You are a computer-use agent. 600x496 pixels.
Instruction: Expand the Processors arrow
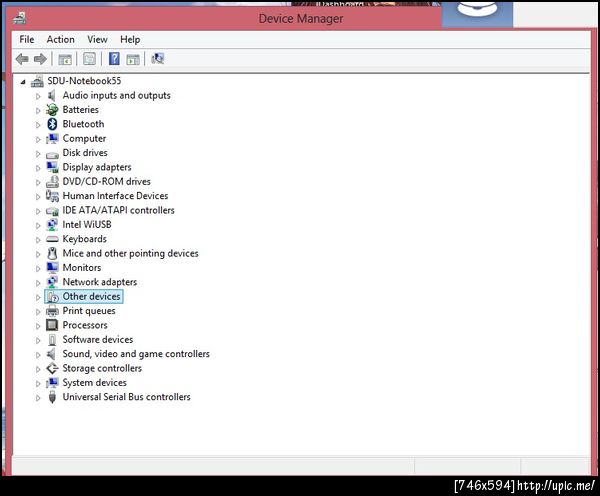[x=38, y=326]
